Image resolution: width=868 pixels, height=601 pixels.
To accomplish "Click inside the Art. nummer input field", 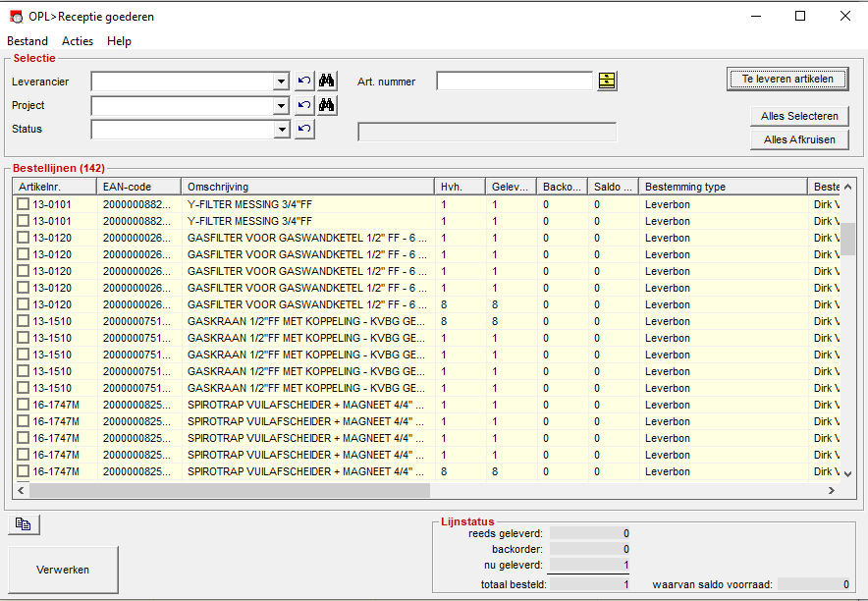I will coord(515,81).
